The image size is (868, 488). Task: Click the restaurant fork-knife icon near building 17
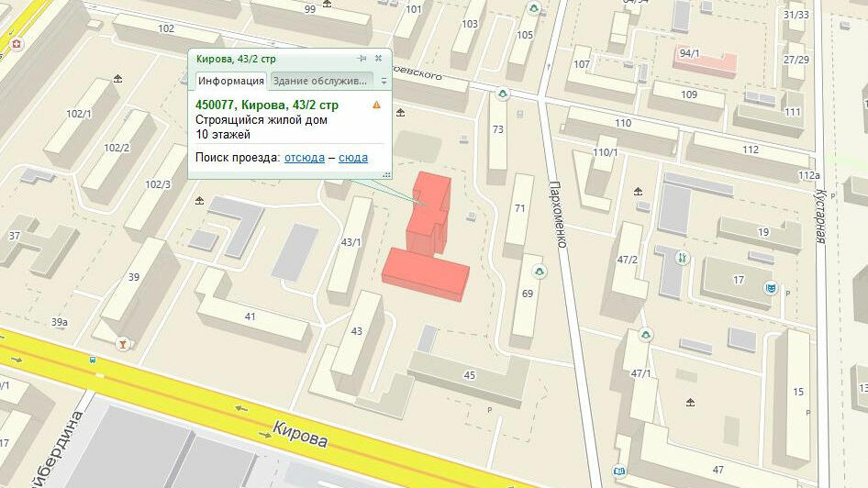coord(682,258)
